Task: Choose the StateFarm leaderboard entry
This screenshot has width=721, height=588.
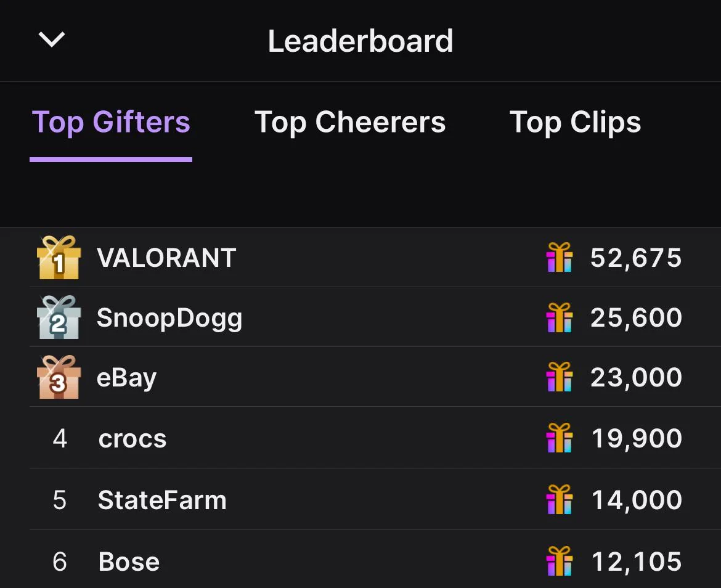Action: coord(162,500)
